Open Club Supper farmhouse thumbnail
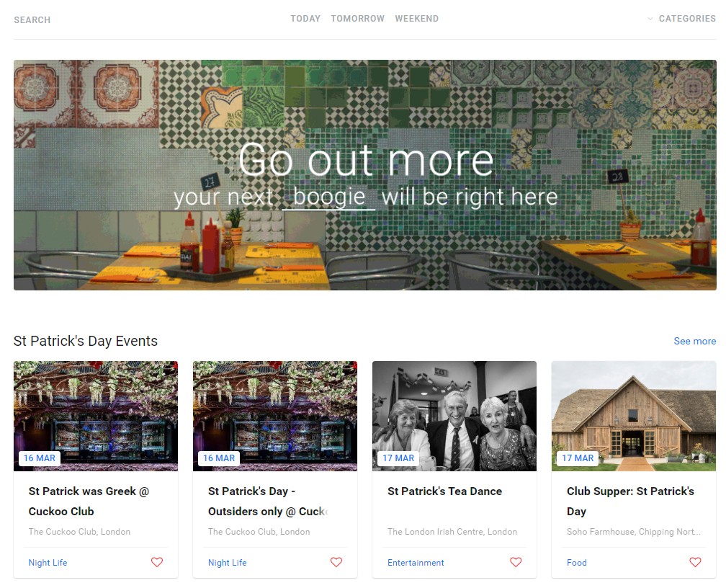 633,416
